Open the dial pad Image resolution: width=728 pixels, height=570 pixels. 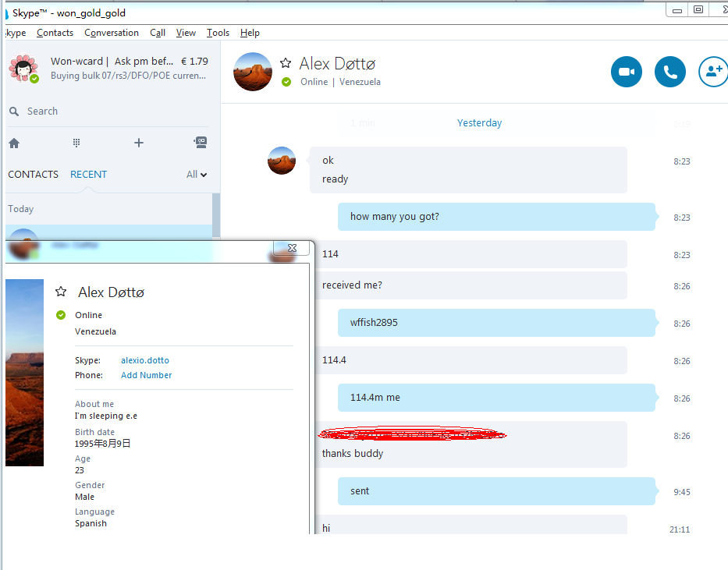pos(76,143)
